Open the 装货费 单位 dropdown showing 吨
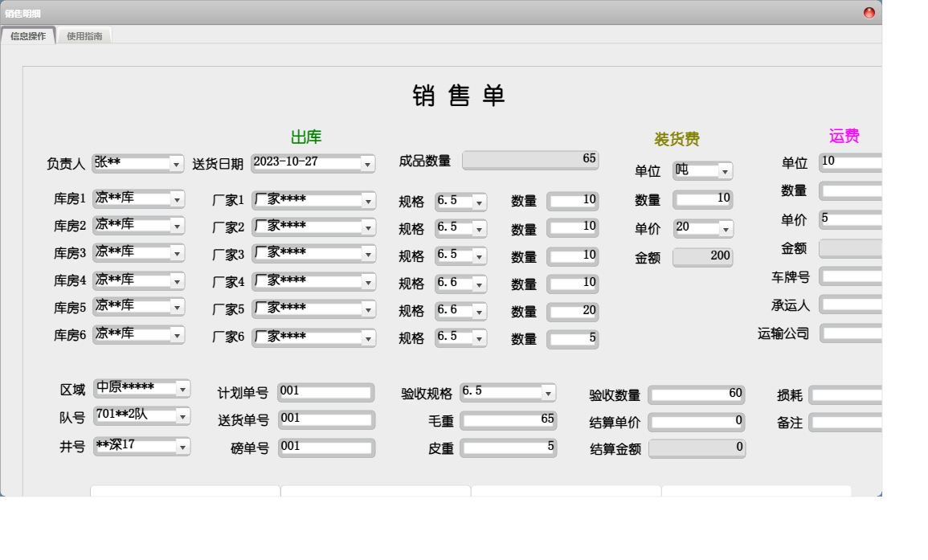 726,170
